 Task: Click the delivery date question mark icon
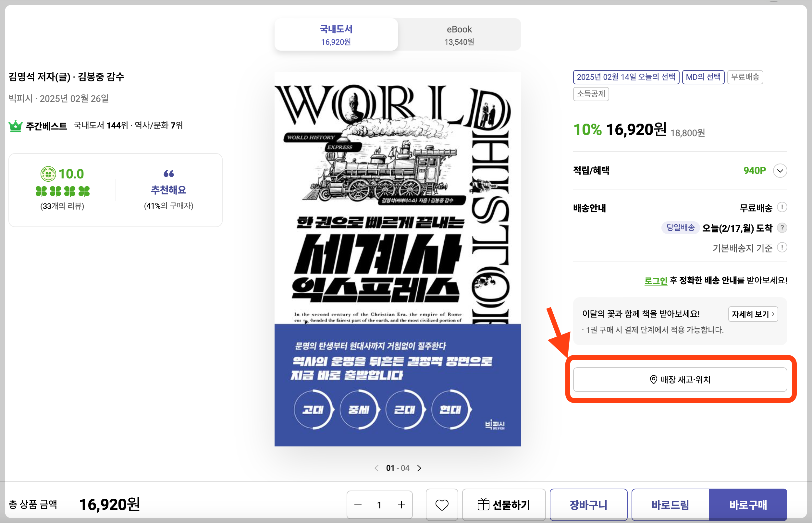(x=782, y=227)
